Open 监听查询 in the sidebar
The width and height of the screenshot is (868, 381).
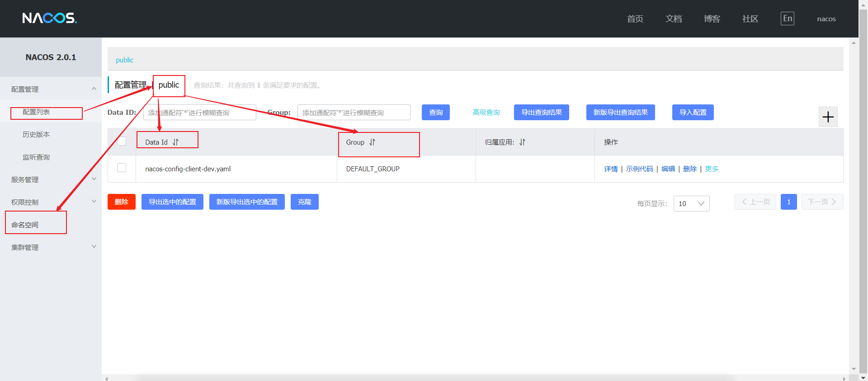[x=36, y=157]
